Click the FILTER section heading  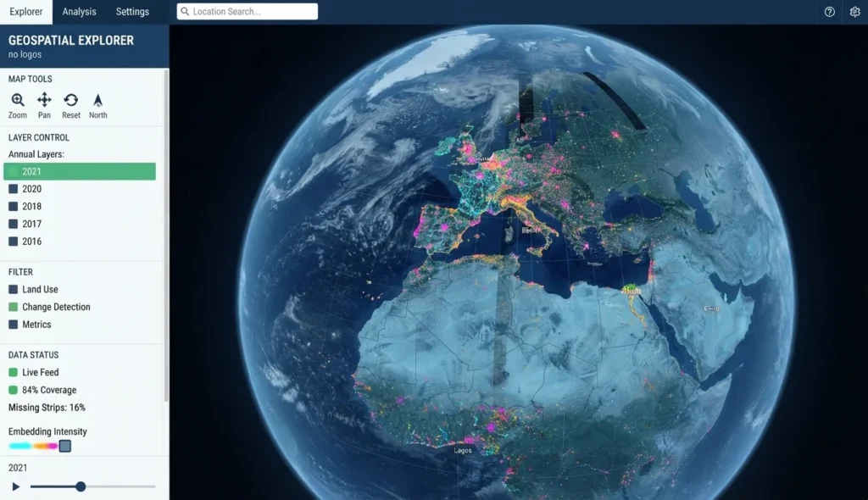pyautogui.click(x=20, y=272)
